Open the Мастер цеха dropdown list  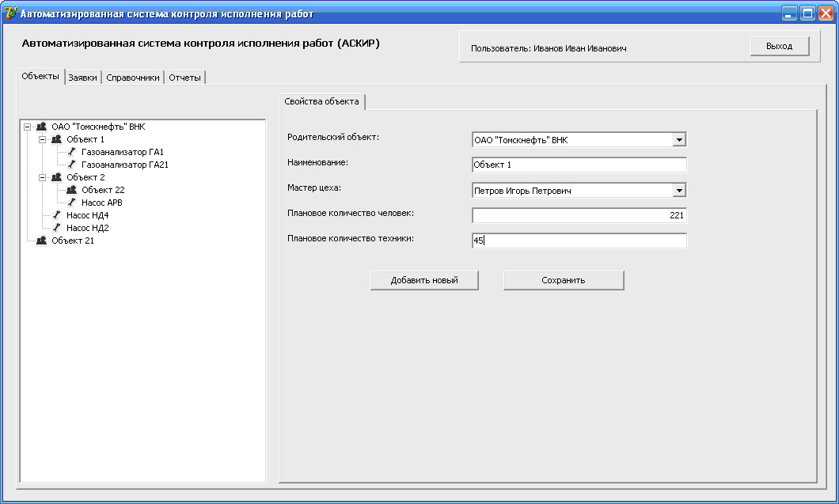point(678,191)
